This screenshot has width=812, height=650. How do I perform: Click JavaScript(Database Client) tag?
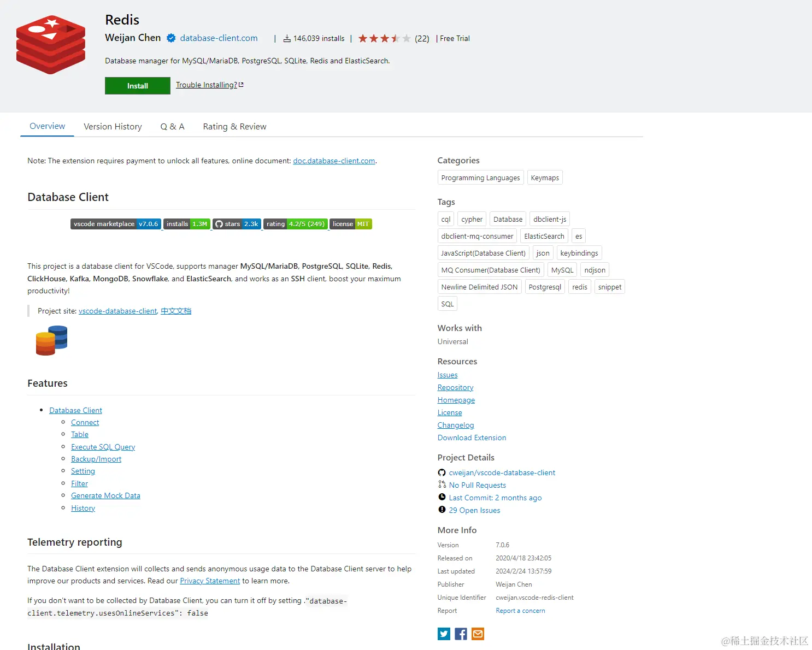(x=483, y=253)
